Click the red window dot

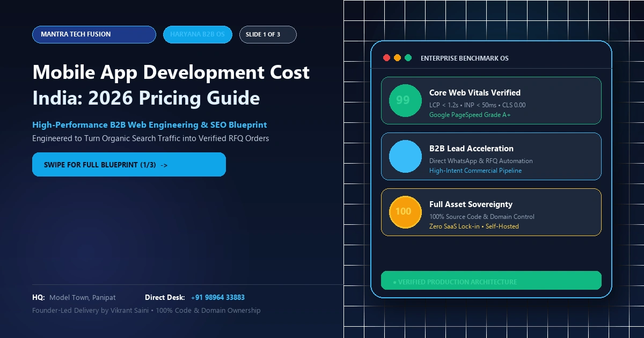(x=386, y=58)
